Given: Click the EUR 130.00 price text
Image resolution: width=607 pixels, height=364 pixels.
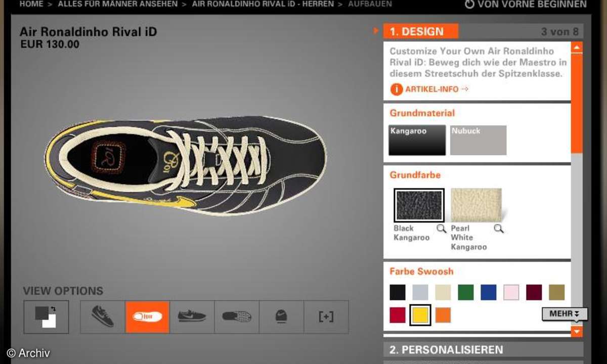Looking at the screenshot, I should click(x=50, y=44).
